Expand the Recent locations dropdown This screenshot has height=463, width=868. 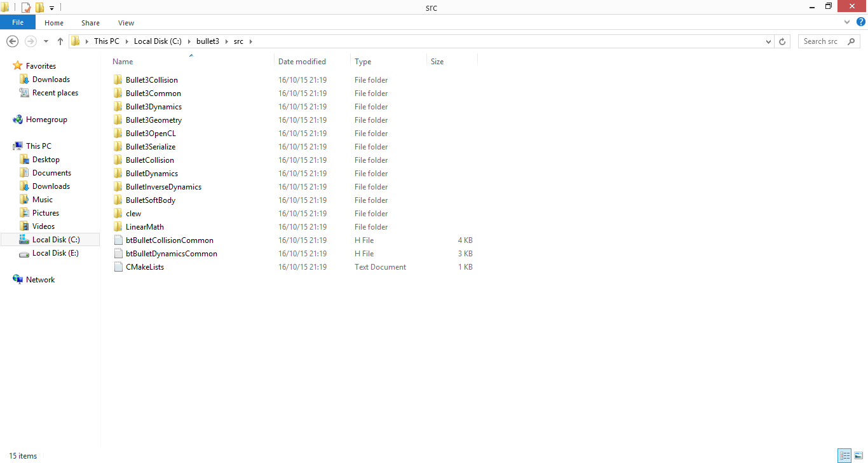point(46,41)
